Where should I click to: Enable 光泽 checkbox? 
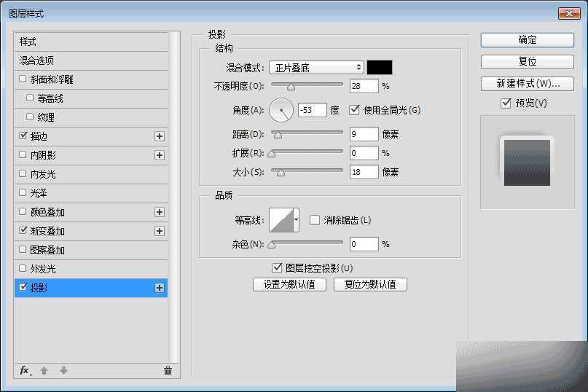click(x=23, y=192)
